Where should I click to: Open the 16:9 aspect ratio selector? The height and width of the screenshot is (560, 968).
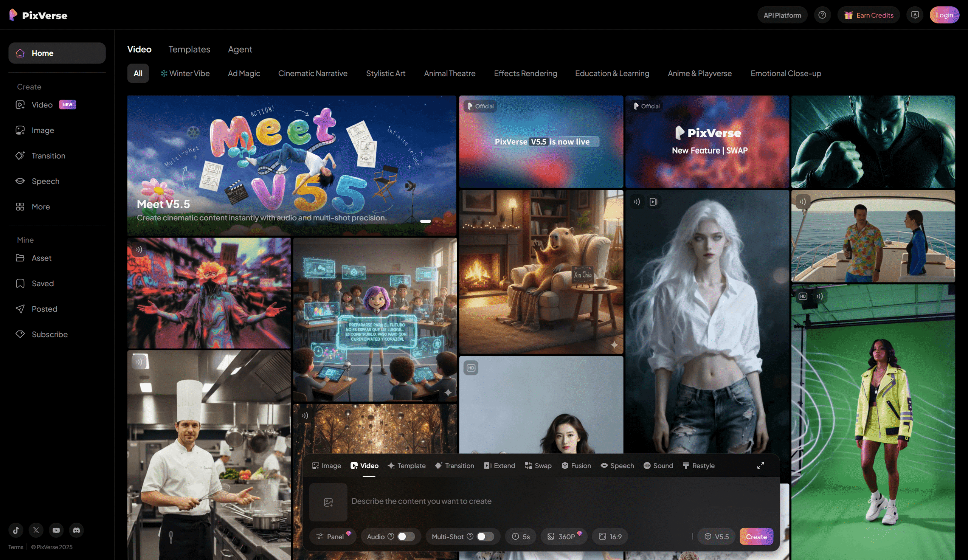(610, 537)
